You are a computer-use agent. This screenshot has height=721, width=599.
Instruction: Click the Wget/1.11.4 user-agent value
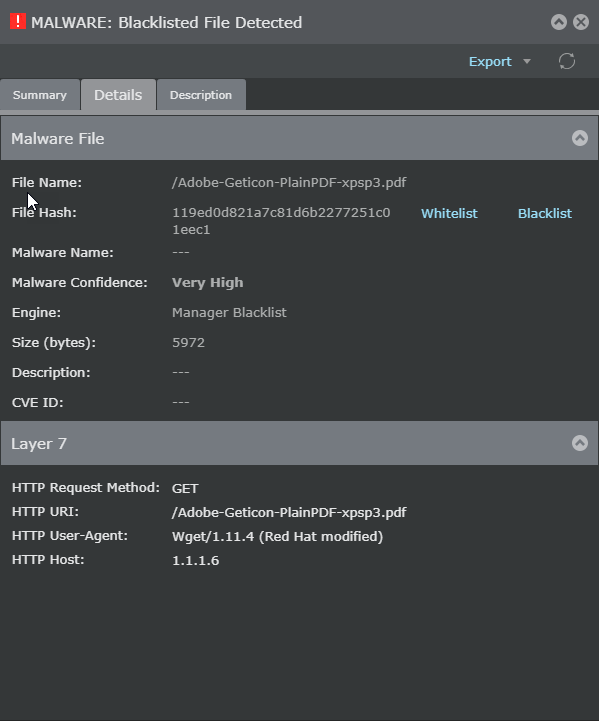tap(277, 536)
